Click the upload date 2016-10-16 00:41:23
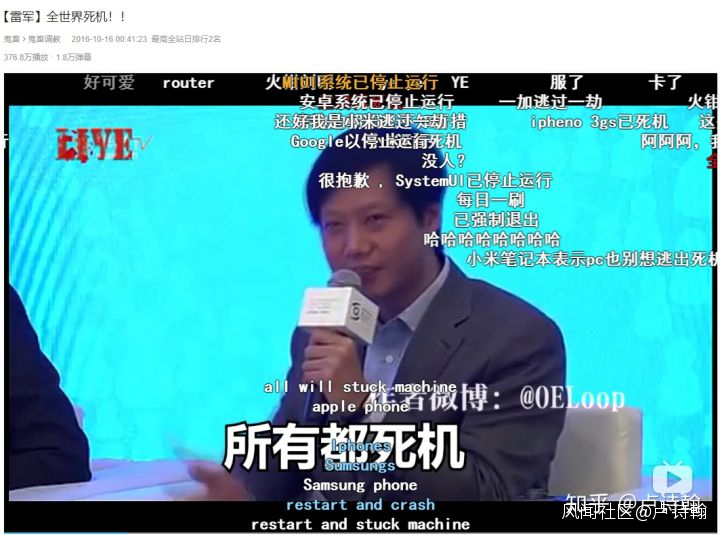This screenshot has width=720, height=535. pyautogui.click(x=109, y=39)
